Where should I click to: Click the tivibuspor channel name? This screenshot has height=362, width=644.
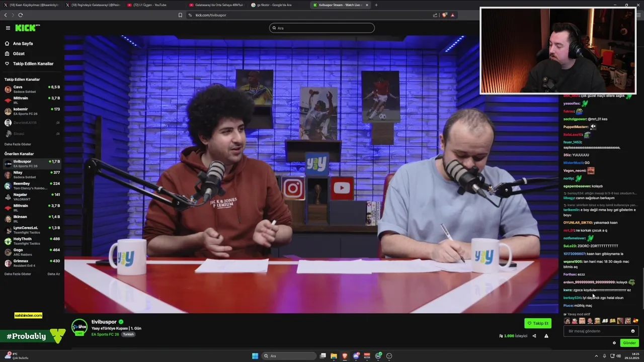(104, 322)
